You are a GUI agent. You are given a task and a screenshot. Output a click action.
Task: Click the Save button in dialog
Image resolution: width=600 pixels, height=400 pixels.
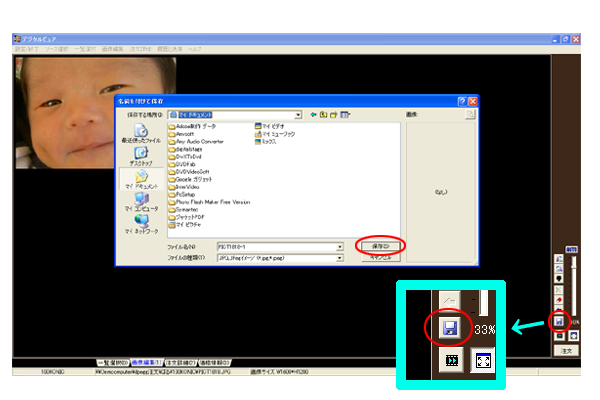pyautogui.click(x=379, y=245)
